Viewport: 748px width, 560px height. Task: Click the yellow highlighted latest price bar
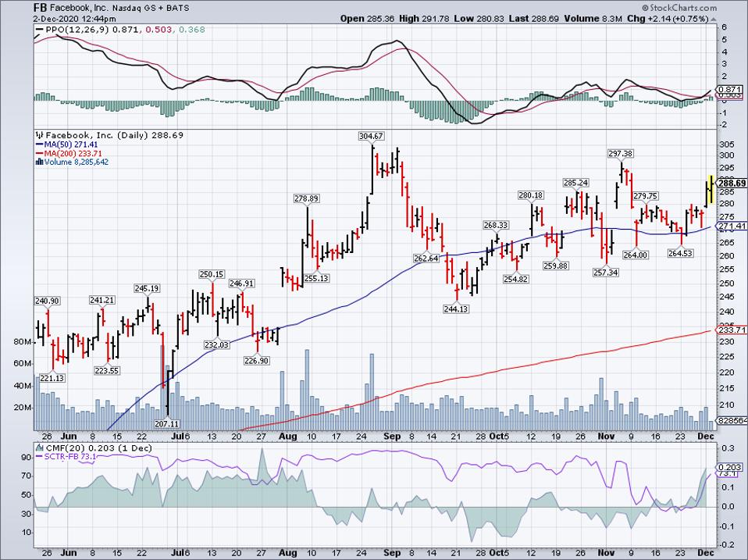710,191
